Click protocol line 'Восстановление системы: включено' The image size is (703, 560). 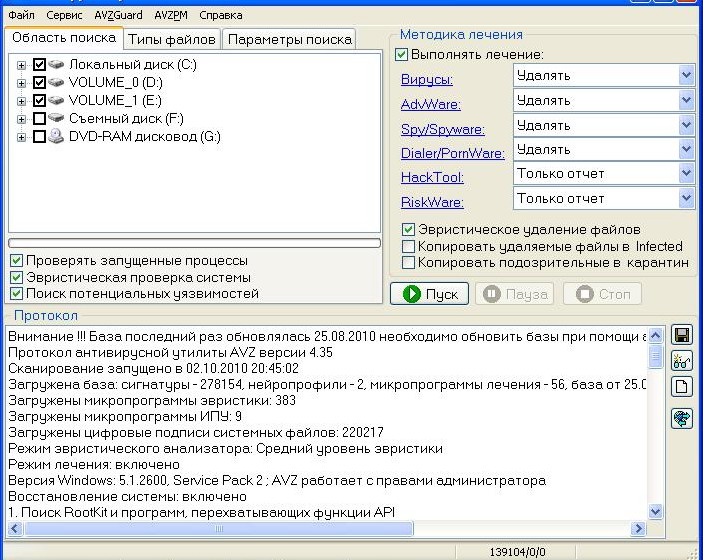click(x=127, y=497)
